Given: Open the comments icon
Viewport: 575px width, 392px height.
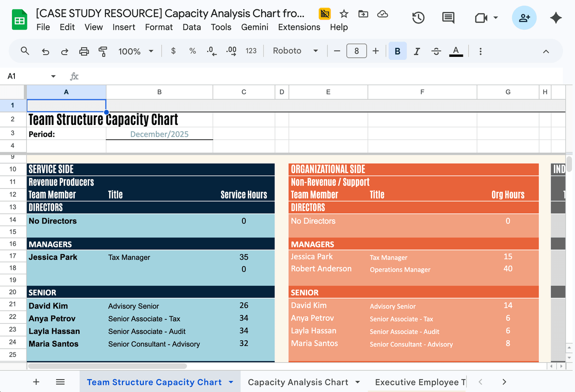Looking at the screenshot, I should 448,18.
